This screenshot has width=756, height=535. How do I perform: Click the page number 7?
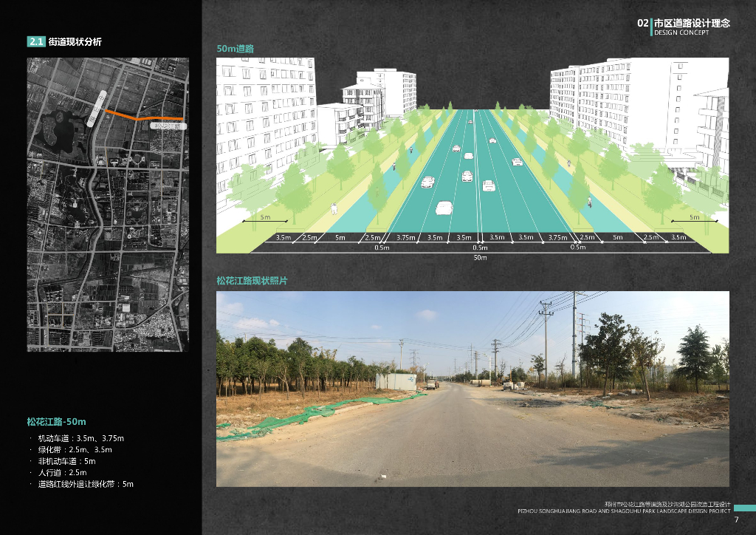pos(736,519)
